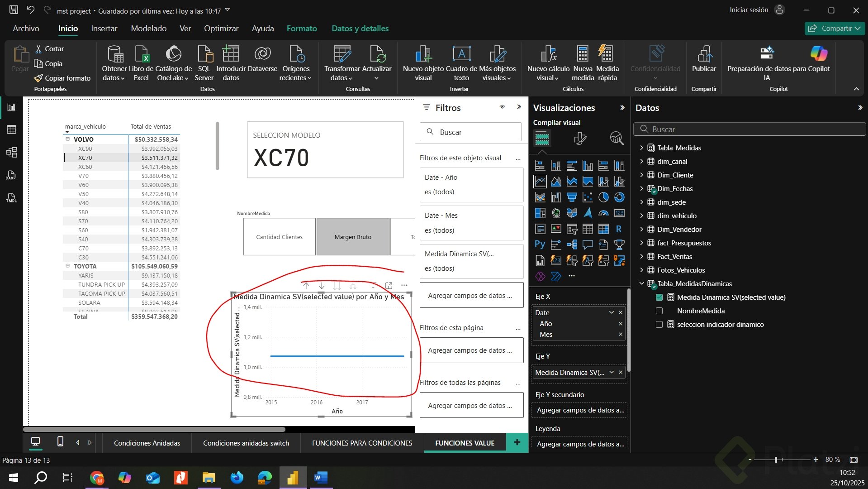Choose the scatter chart visualization

[x=588, y=197]
